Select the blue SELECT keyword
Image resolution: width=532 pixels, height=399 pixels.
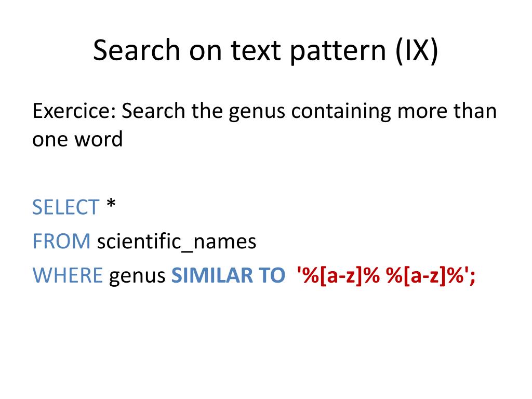click(65, 207)
